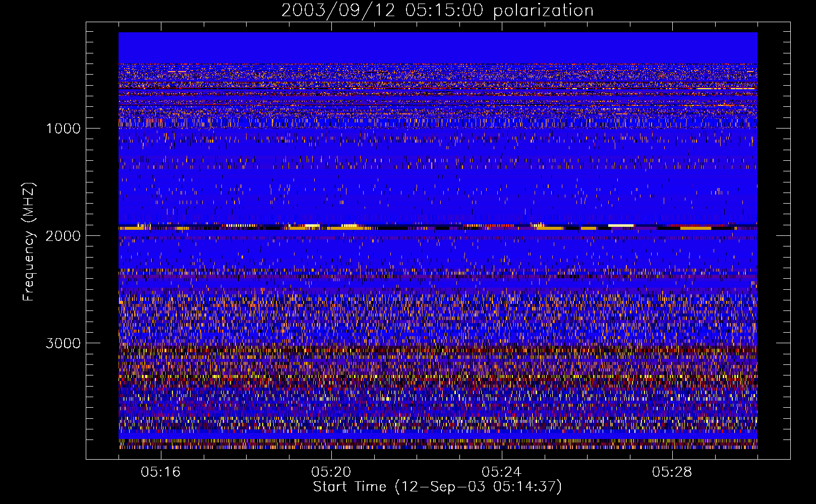Click the '05:16' time tick label
This screenshot has height=504, width=816.
pos(161,472)
